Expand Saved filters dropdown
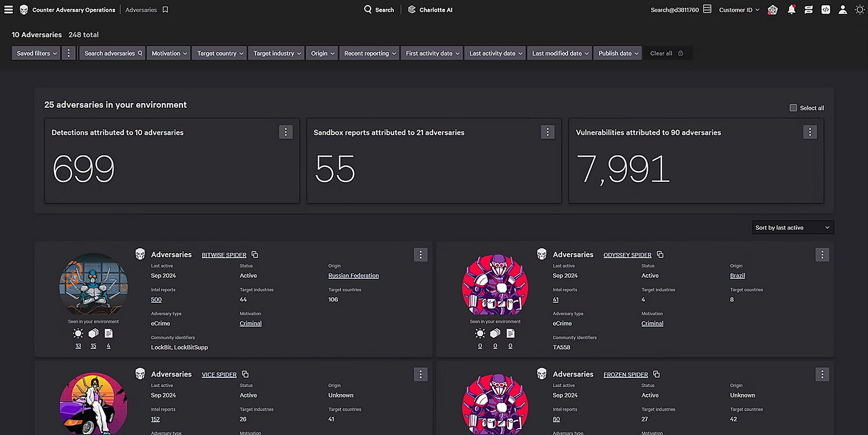Screen dimensions: 868x435 [36, 53]
